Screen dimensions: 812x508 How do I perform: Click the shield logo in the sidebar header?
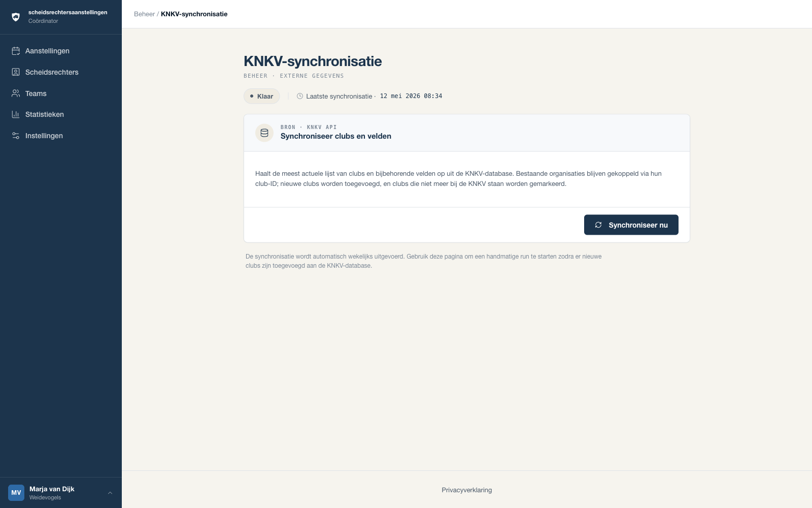(x=16, y=17)
